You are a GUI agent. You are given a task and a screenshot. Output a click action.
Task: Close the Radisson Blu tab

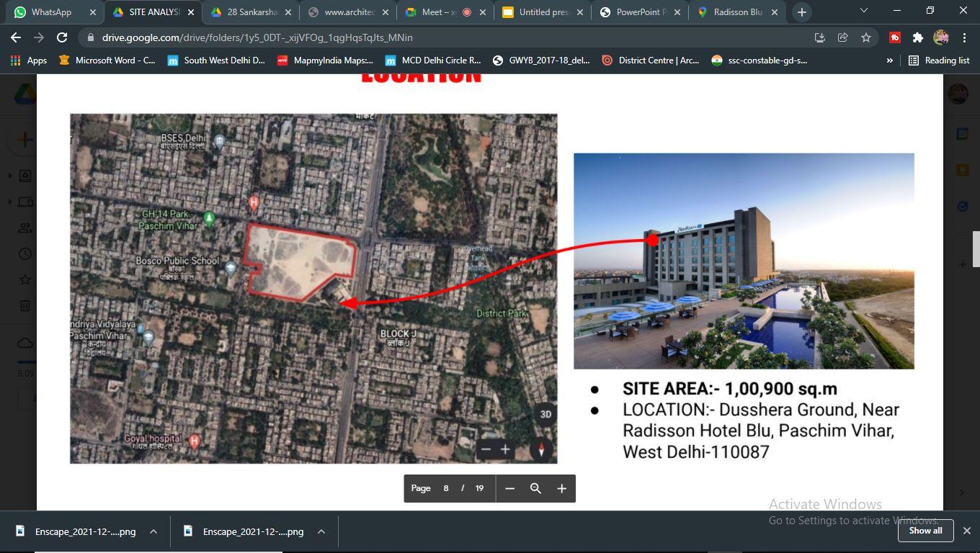pos(775,12)
